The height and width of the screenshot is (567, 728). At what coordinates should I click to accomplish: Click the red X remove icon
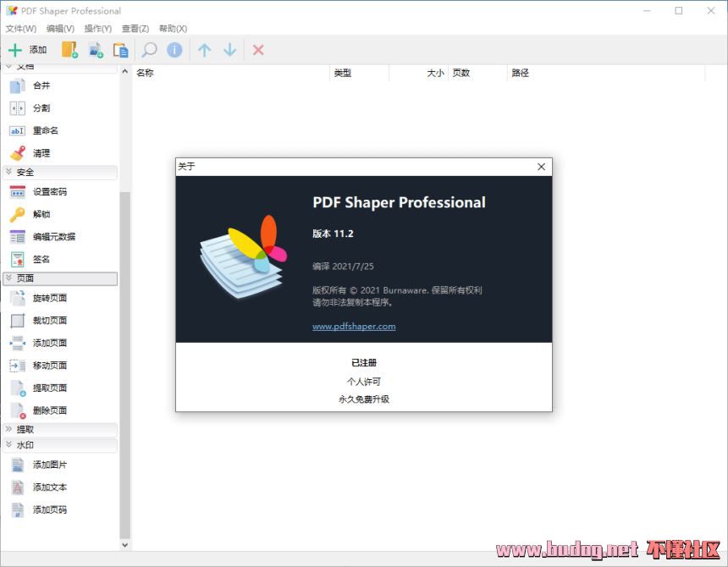tap(258, 50)
